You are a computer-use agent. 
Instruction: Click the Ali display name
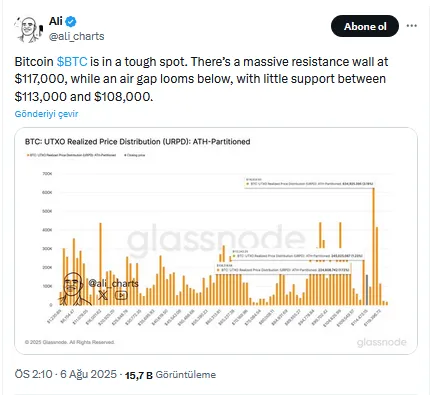pyautogui.click(x=56, y=21)
